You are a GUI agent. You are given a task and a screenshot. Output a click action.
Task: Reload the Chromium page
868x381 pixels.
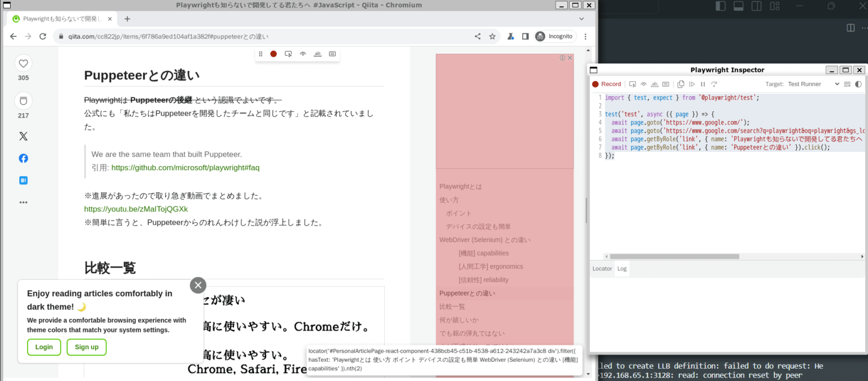click(42, 36)
